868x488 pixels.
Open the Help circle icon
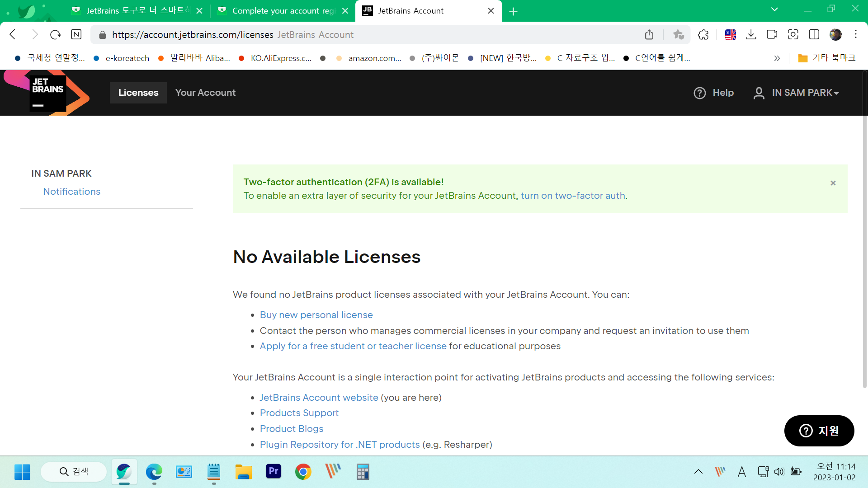coord(699,93)
